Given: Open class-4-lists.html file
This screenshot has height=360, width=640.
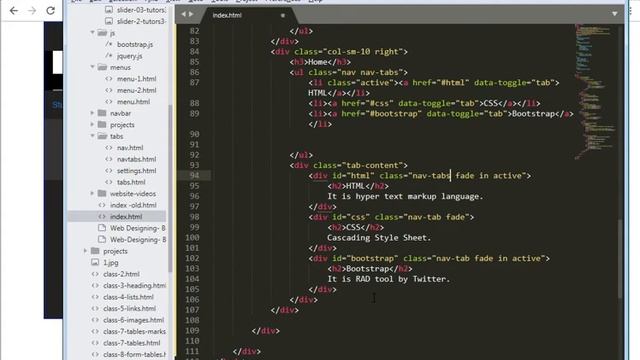Looking at the screenshot, I should point(128,297).
